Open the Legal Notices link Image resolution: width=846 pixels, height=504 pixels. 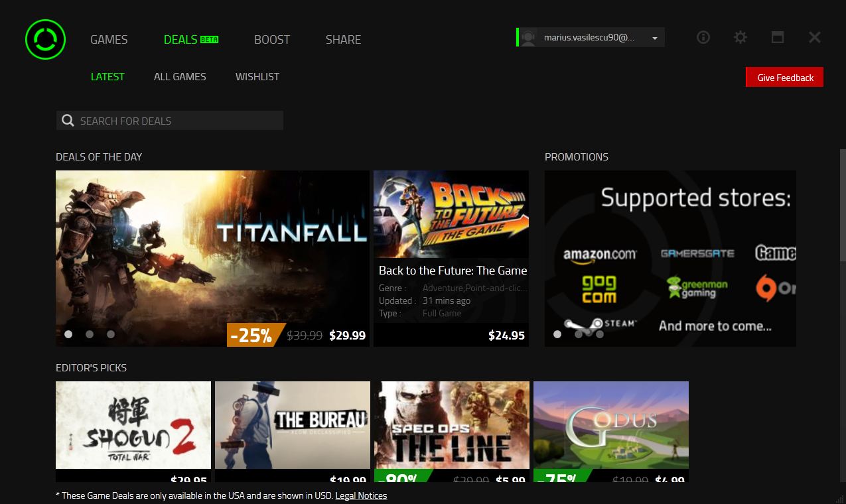[361, 495]
